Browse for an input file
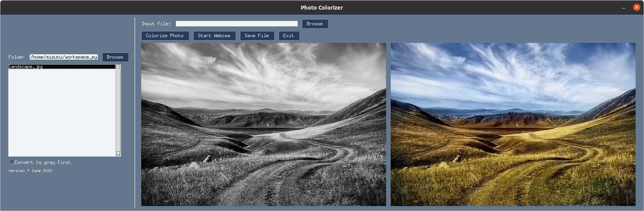Viewport: 644px width, 211px height. pos(315,24)
